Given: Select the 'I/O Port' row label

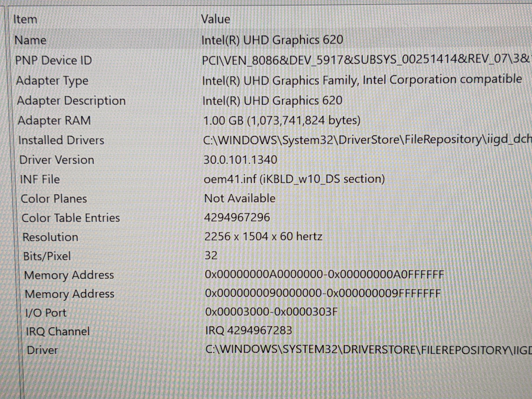Looking at the screenshot, I should point(46,313).
